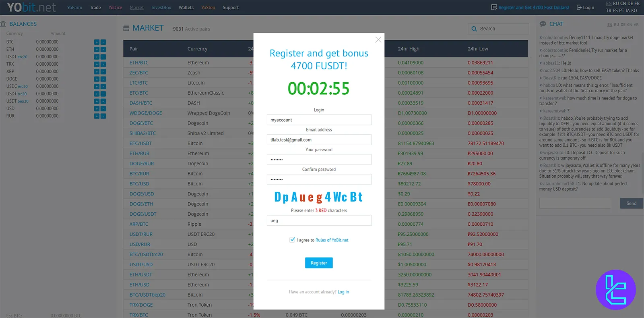Click the market Search input field
Screen dimensions: 644x318
point(498,29)
